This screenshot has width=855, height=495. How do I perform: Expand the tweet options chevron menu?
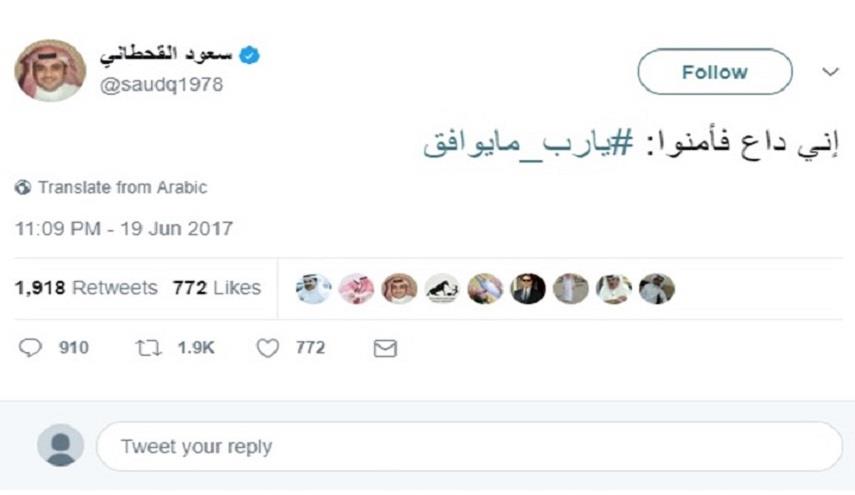(829, 72)
